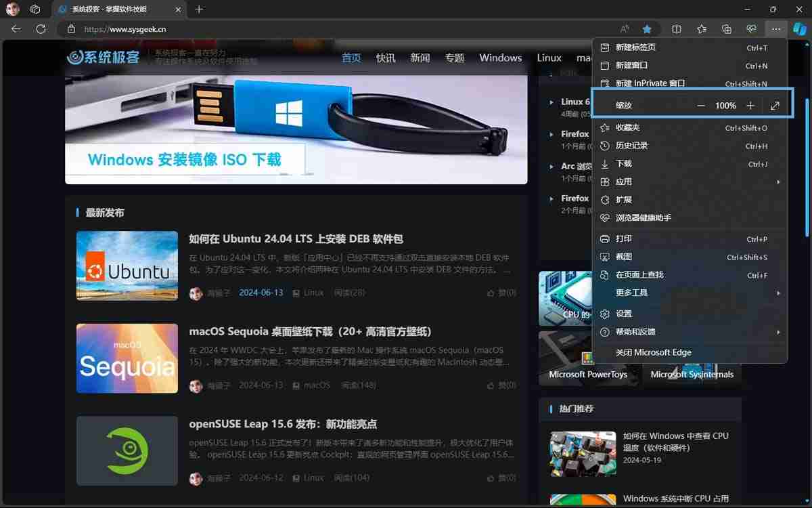
Task: Open the tab actions menu icon
Action: coord(35,9)
